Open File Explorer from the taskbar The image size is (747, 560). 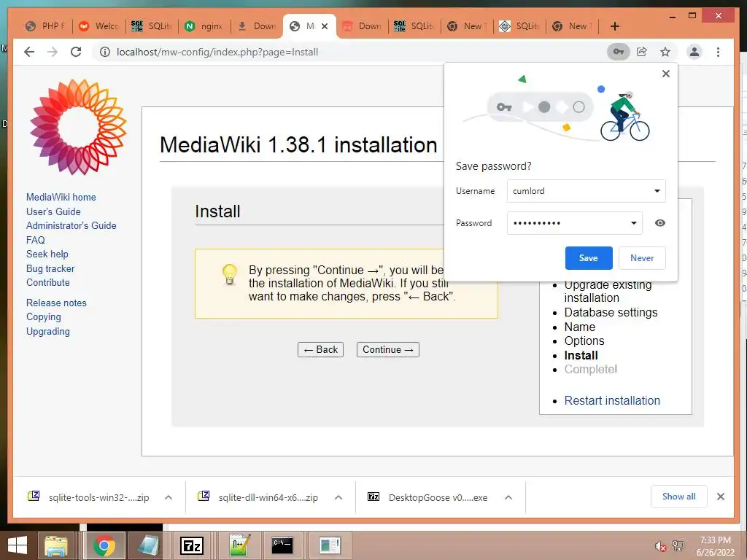55,545
